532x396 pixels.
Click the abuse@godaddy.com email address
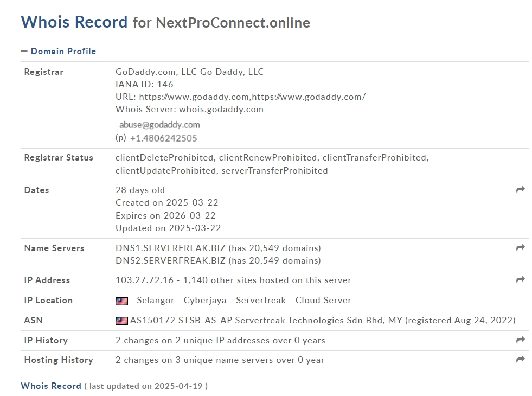(159, 125)
